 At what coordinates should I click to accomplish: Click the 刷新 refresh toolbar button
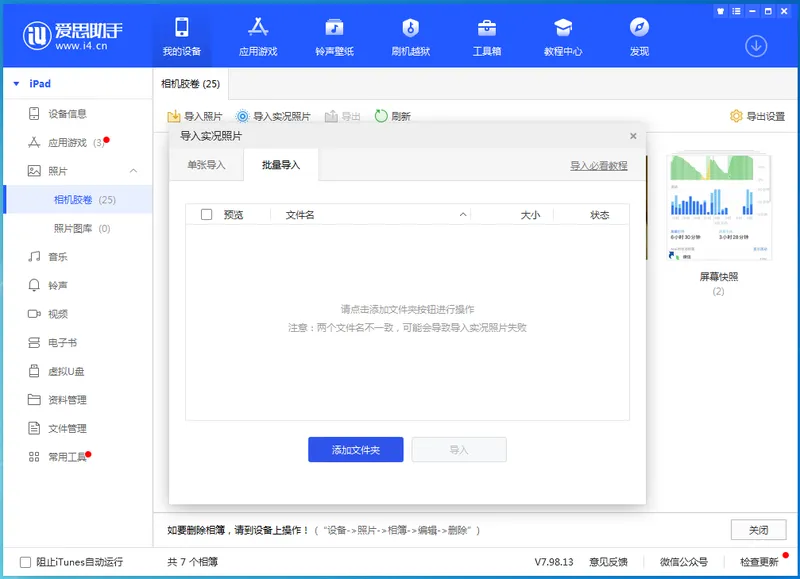click(392, 116)
